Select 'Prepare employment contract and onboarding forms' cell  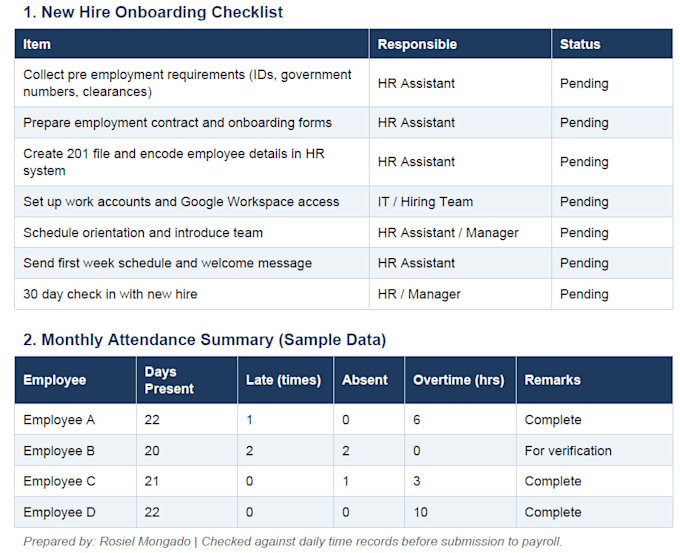192,123
